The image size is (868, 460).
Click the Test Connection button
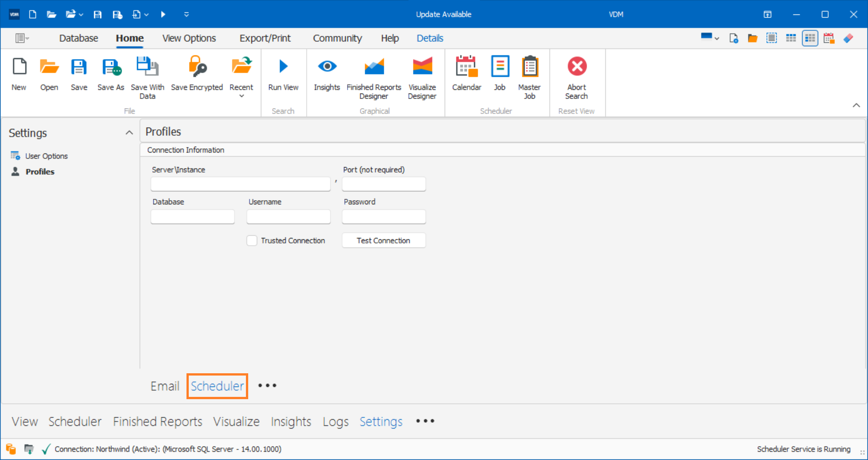pos(384,241)
